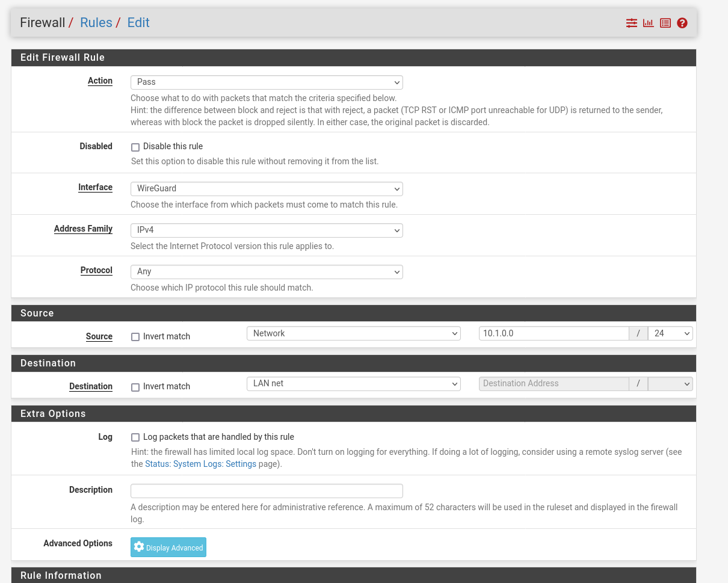Viewport: 728px width, 583px height.
Task: Enable Log packets handled by this rule
Action: 135,437
